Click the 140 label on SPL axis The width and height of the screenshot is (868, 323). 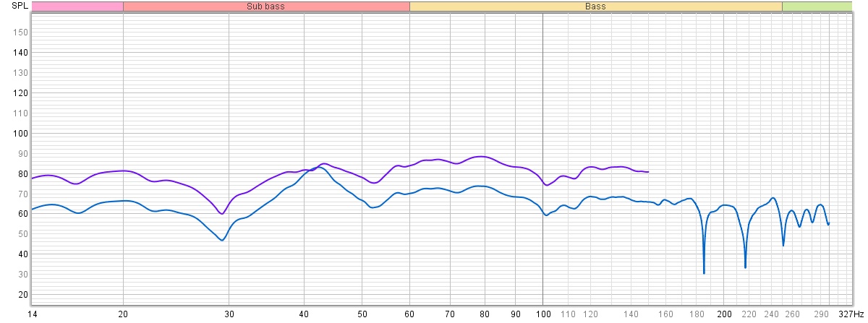pyautogui.click(x=20, y=53)
